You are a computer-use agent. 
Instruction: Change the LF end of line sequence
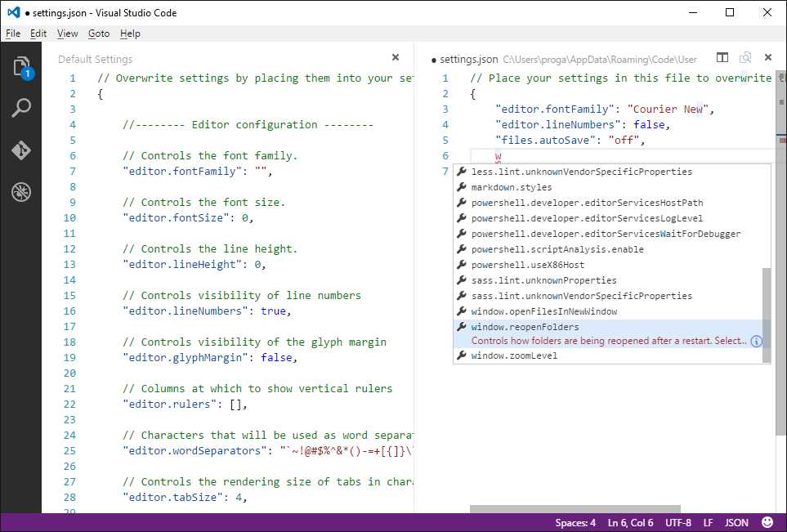click(708, 523)
